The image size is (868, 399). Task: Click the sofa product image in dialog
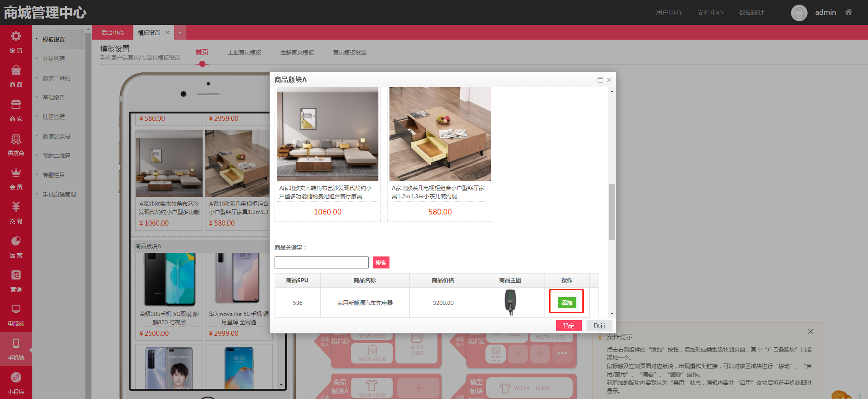328,134
